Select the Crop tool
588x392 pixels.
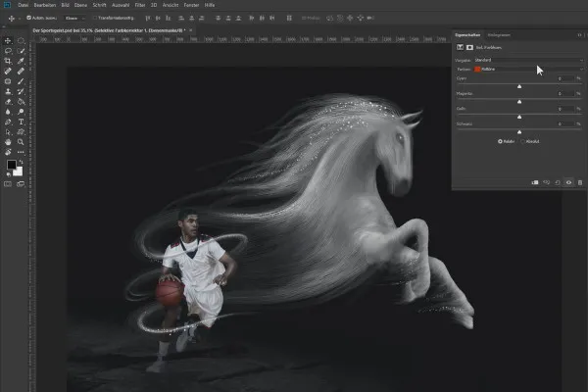pos(8,61)
